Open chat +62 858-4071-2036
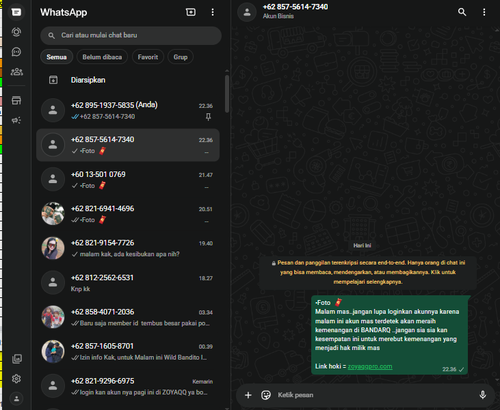The height and width of the screenshot is (410, 500). tap(128, 317)
